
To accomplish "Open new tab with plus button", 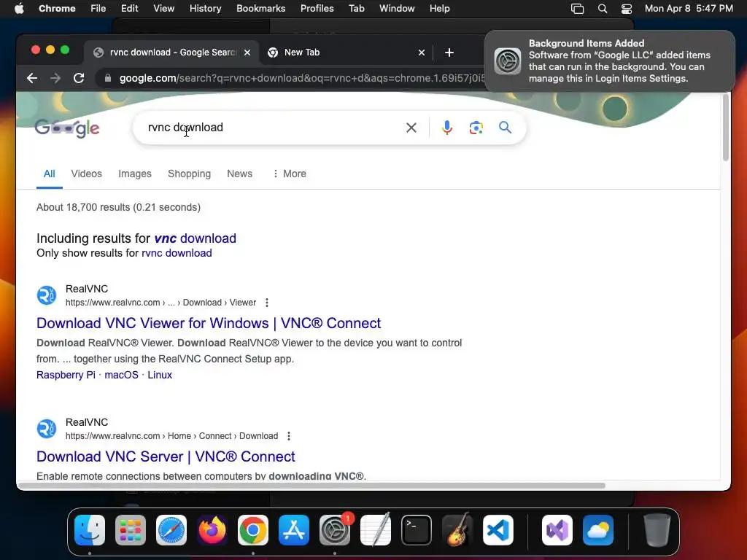I will click(x=449, y=52).
